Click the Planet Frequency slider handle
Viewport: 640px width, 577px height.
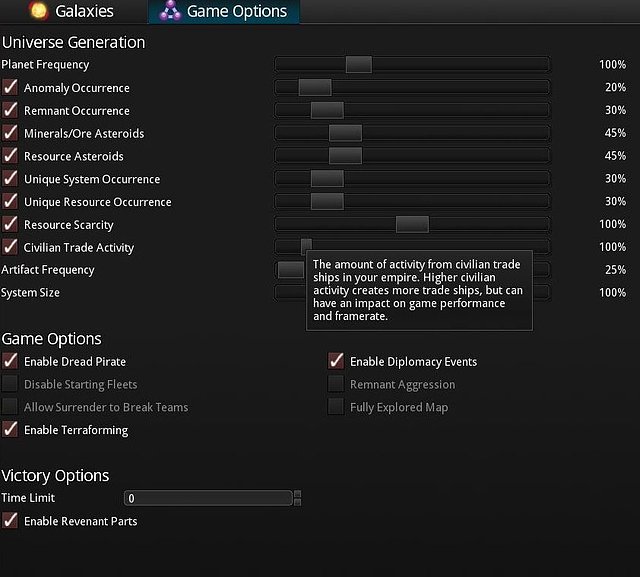coord(359,65)
